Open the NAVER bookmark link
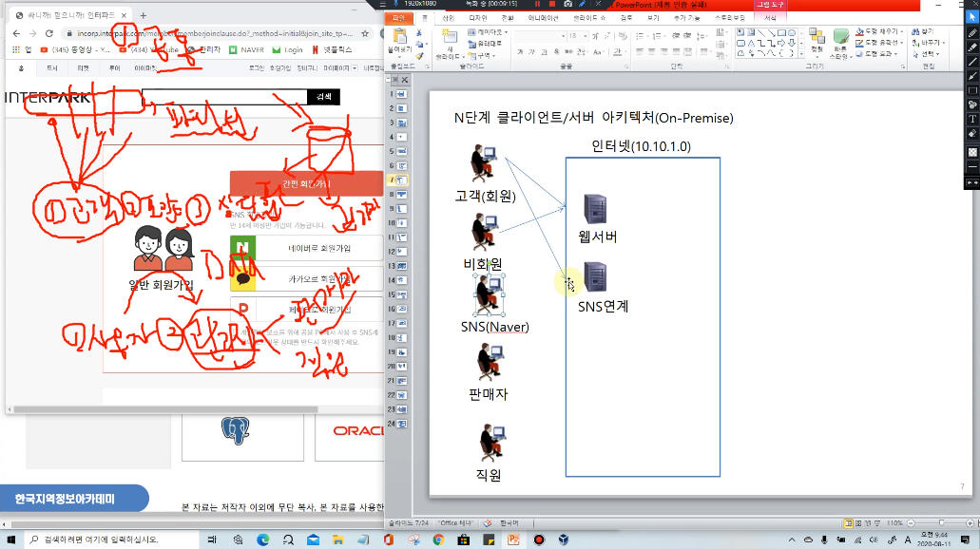Screen dimensions: 980x549 tap(246, 49)
